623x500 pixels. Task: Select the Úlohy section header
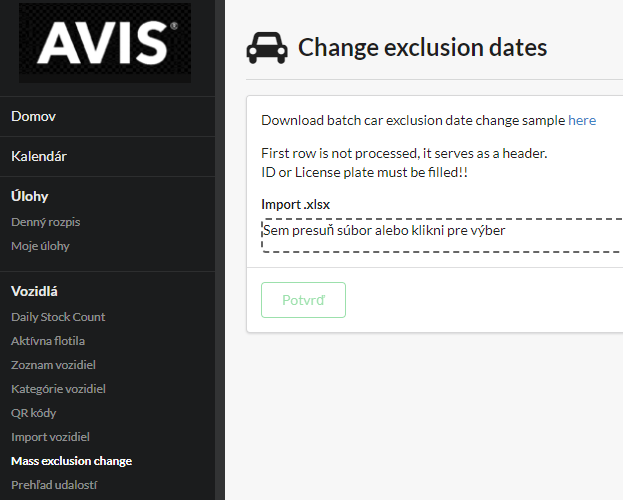coord(30,196)
